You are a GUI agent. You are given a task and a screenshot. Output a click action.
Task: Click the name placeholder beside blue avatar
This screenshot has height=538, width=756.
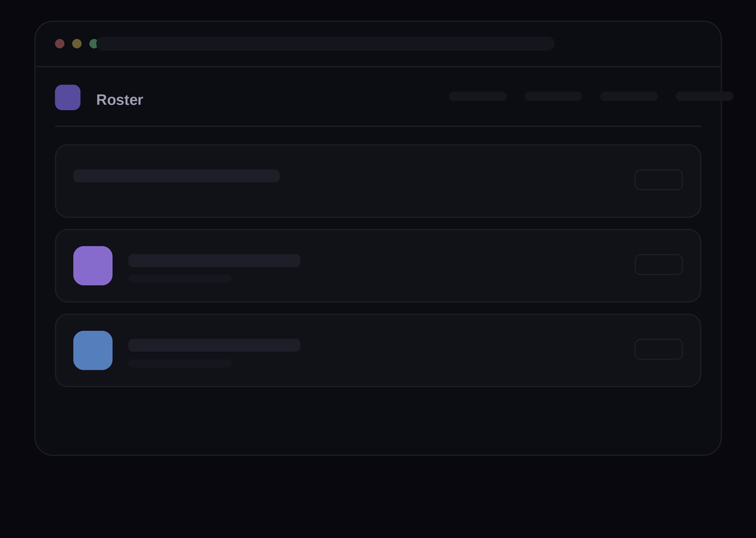tap(214, 345)
